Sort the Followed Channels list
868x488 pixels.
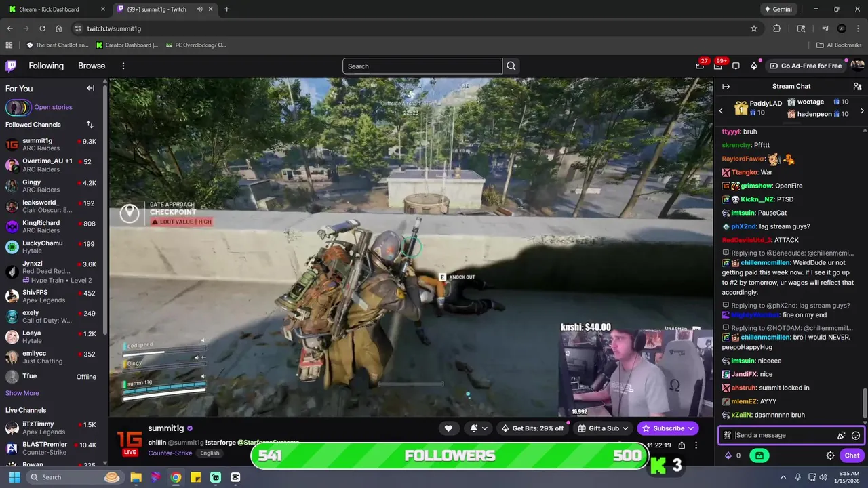click(90, 125)
